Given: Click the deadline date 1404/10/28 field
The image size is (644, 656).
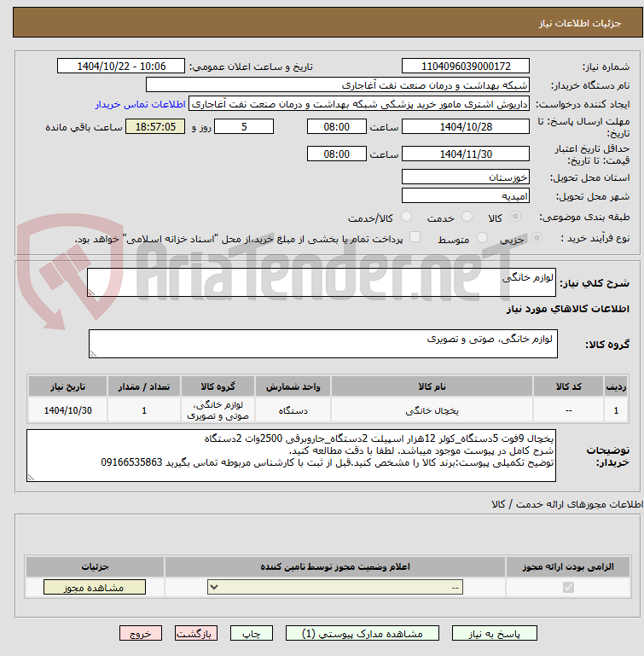Looking at the screenshot, I should pos(466,127).
